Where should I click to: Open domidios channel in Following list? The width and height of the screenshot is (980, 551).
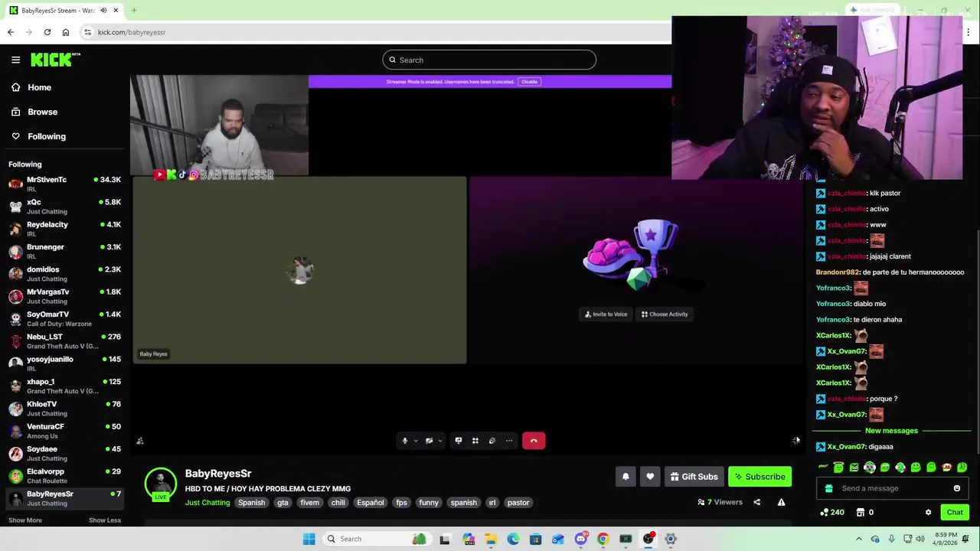[64, 274]
